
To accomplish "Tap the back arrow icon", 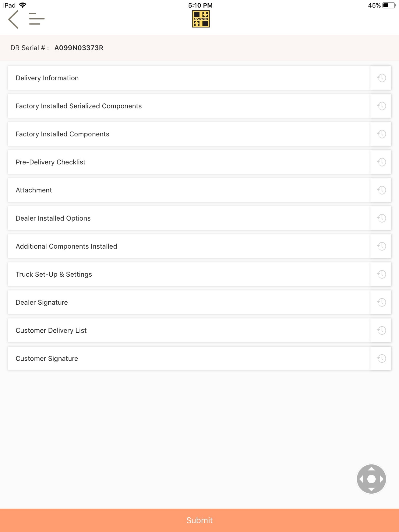I will coord(13,19).
